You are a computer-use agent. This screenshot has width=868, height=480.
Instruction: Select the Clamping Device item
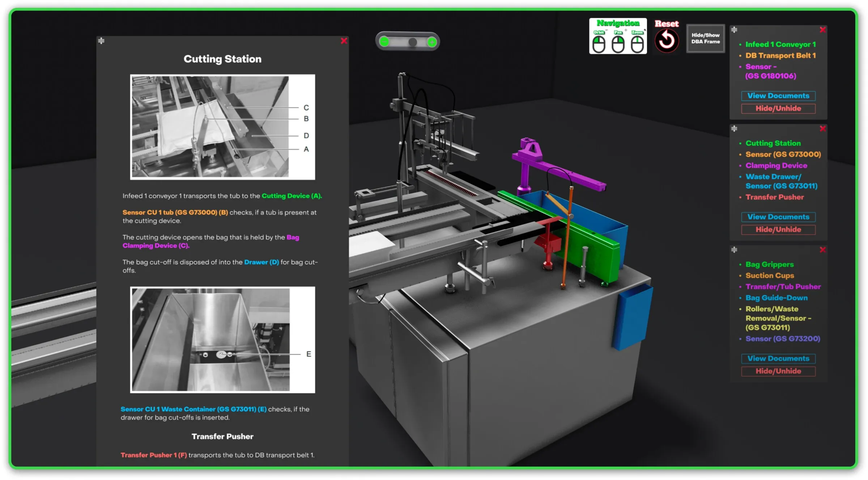(x=776, y=166)
